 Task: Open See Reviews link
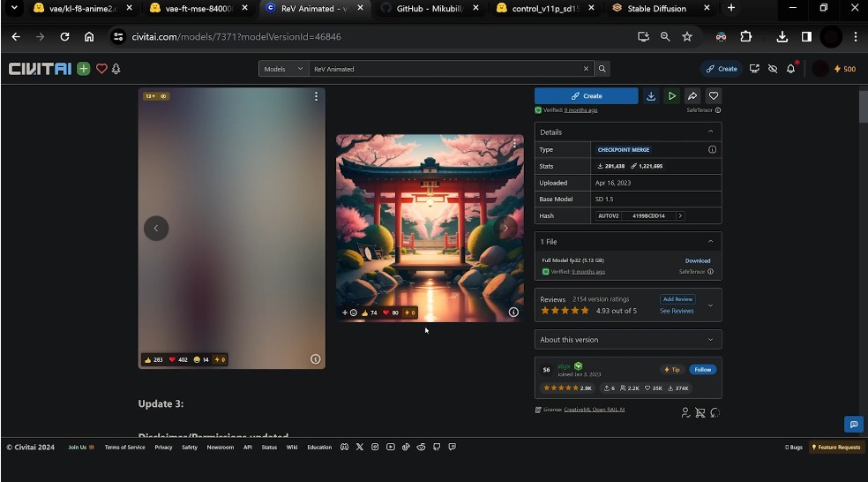point(677,311)
